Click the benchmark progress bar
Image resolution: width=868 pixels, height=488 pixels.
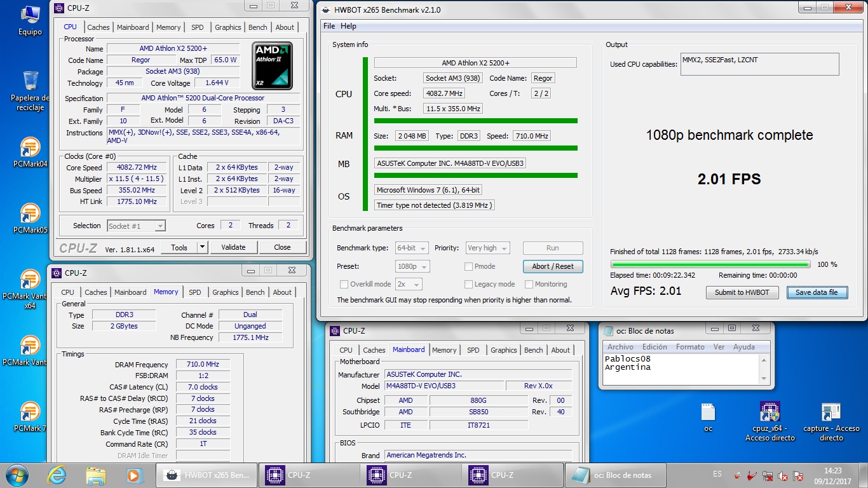(710, 264)
